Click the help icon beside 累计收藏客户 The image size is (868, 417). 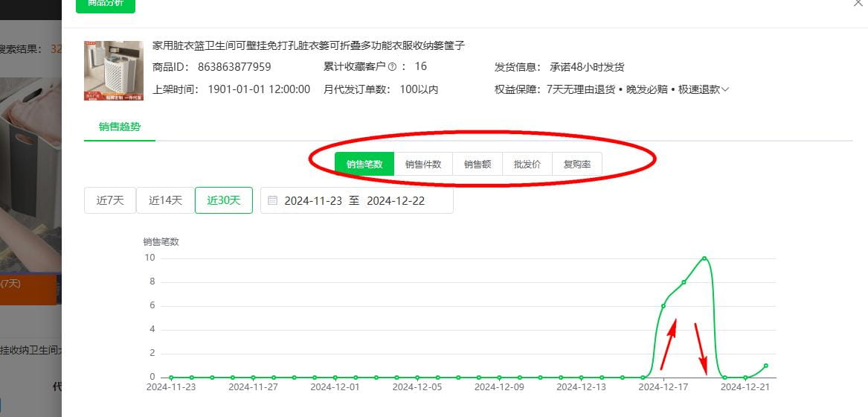click(392, 67)
